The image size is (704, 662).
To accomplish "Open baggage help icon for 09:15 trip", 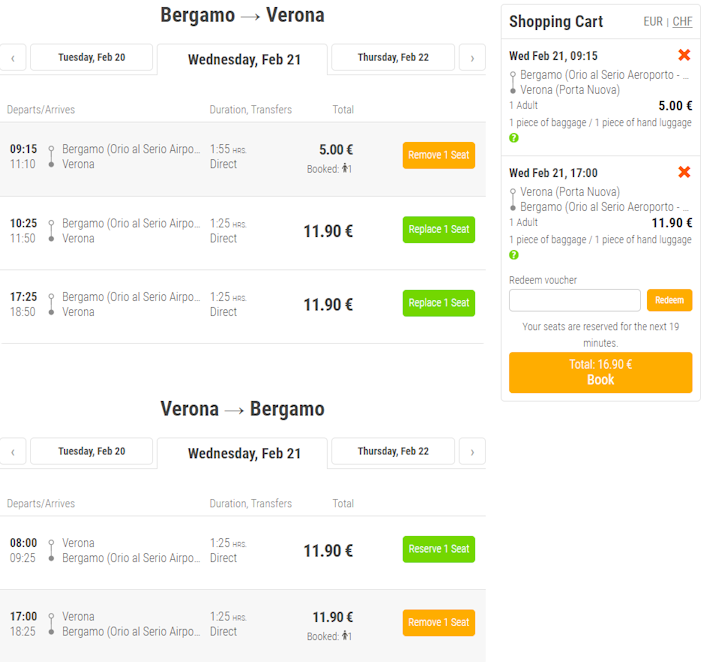I will point(514,138).
